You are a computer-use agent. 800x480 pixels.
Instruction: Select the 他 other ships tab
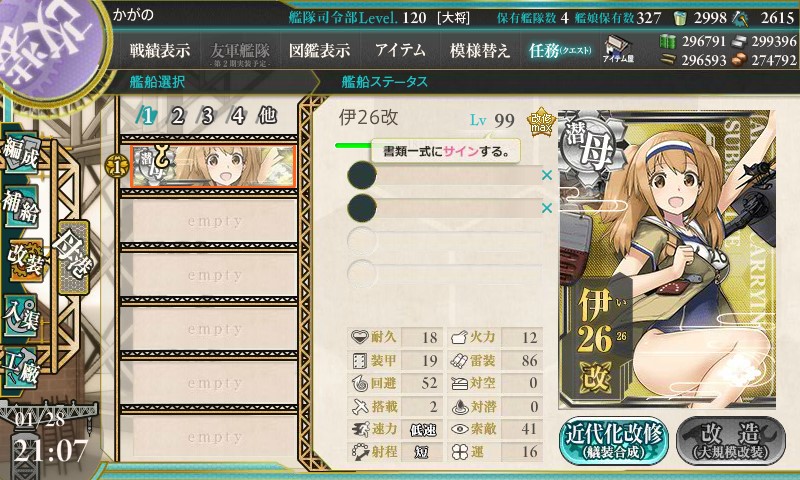(x=267, y=115)
